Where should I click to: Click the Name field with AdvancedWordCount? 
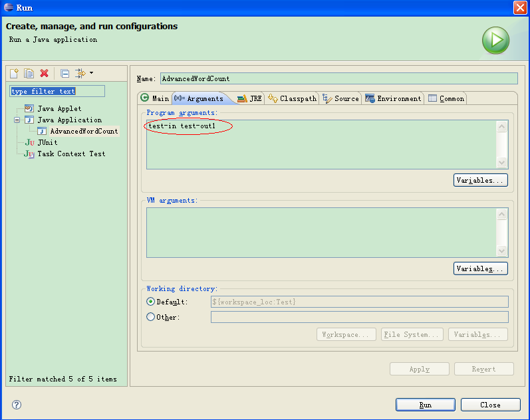point(338,78)
